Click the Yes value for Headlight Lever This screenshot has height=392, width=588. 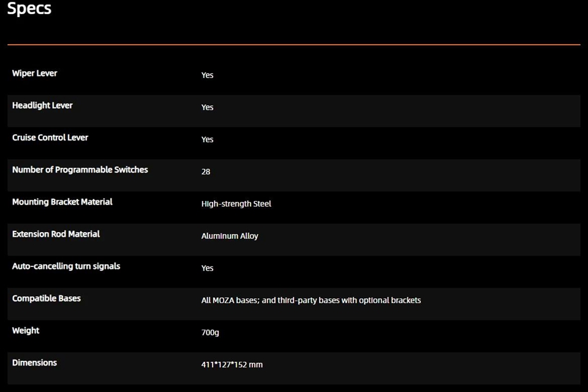point(207,108)
